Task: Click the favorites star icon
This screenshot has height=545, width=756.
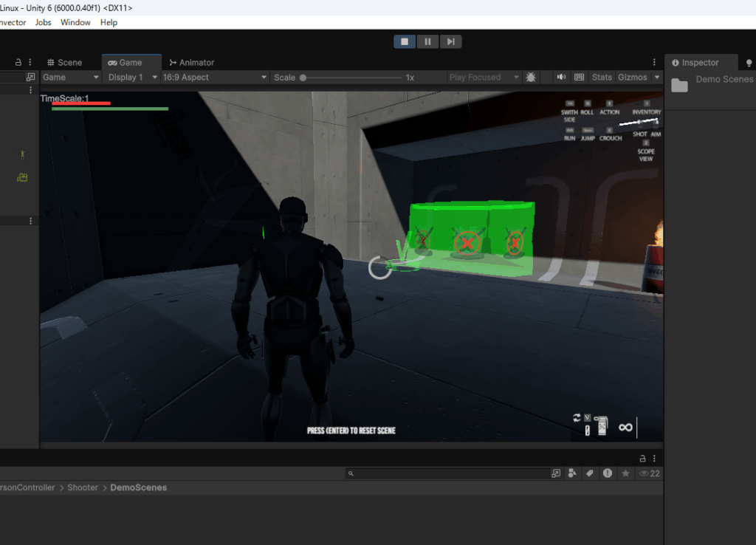Action: [x=625, y=473]
